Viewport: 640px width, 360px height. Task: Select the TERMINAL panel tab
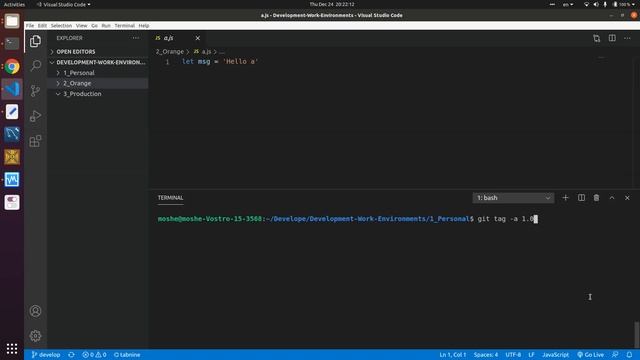[171, 198]
